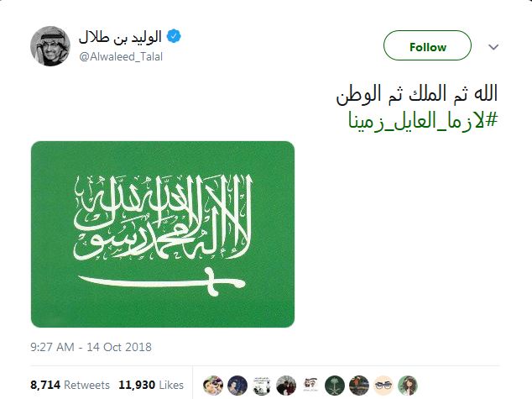
Task: Click the cartoon glasses liker avatar
Action: (383, 385)
